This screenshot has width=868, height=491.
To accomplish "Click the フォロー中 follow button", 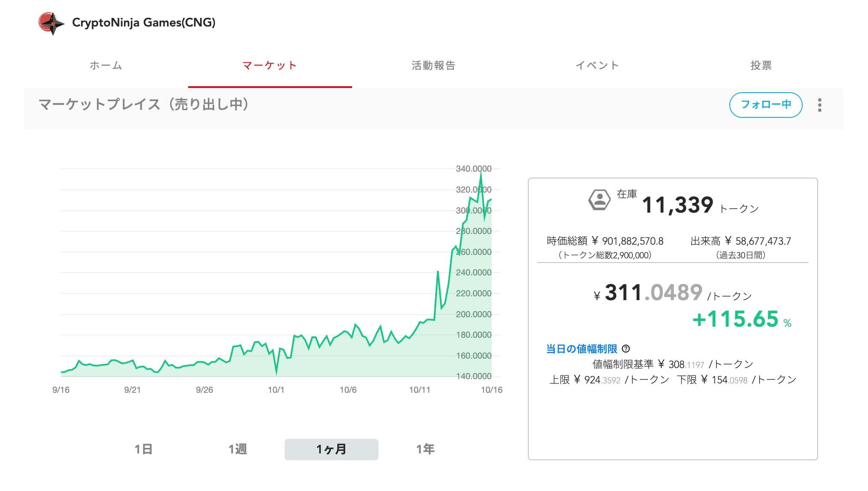I will click(x=766, y=105).
